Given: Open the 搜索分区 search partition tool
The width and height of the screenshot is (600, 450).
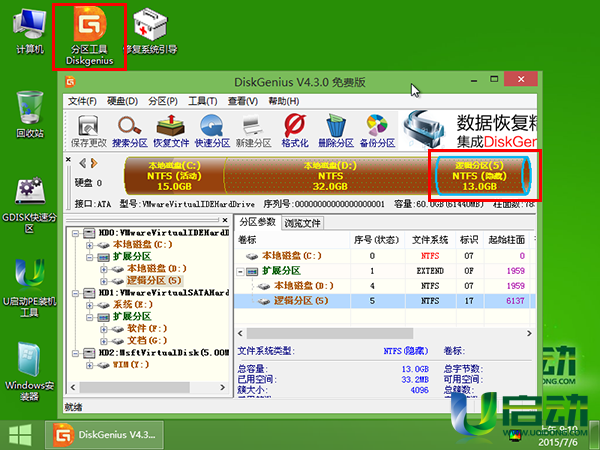Looking at the screenshot, I should pos(130,131).
